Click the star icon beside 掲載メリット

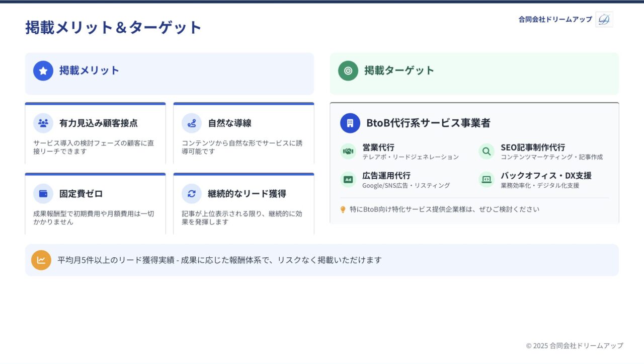pos(43,70)
